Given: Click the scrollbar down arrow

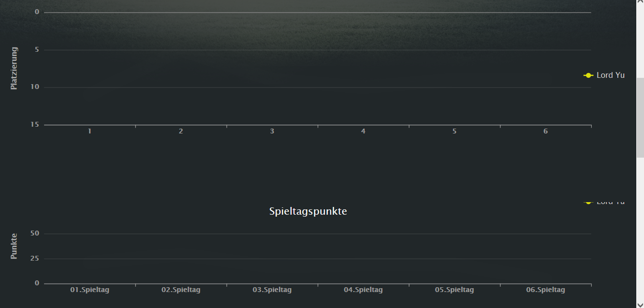Looking at the screenshot, I should (640, 304).
